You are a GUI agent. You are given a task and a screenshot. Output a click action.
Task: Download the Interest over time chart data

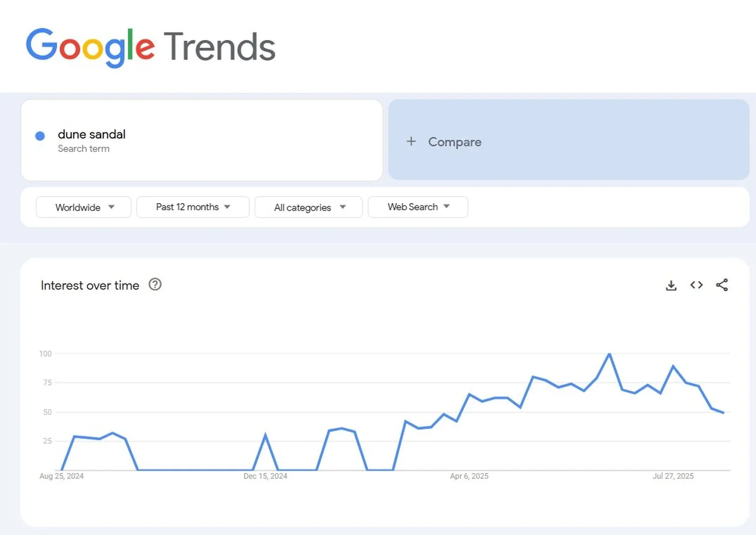(x=671, y=285)
